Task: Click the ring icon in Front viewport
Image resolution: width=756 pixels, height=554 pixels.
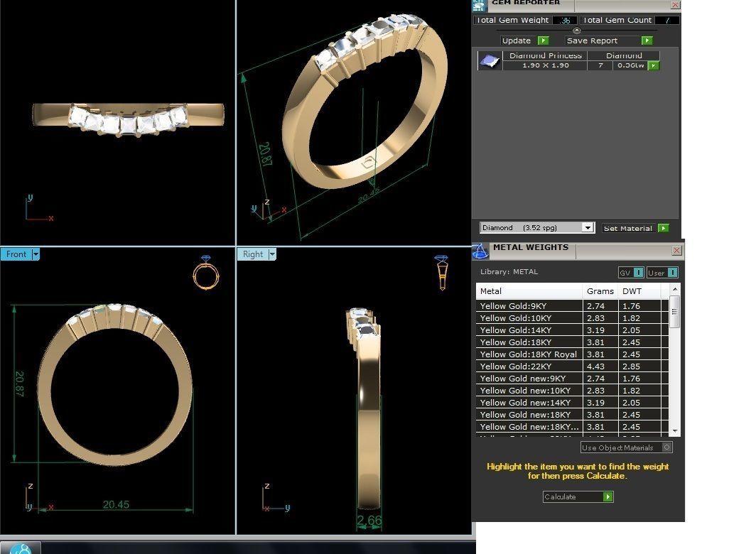Action: tap(206, 273)
